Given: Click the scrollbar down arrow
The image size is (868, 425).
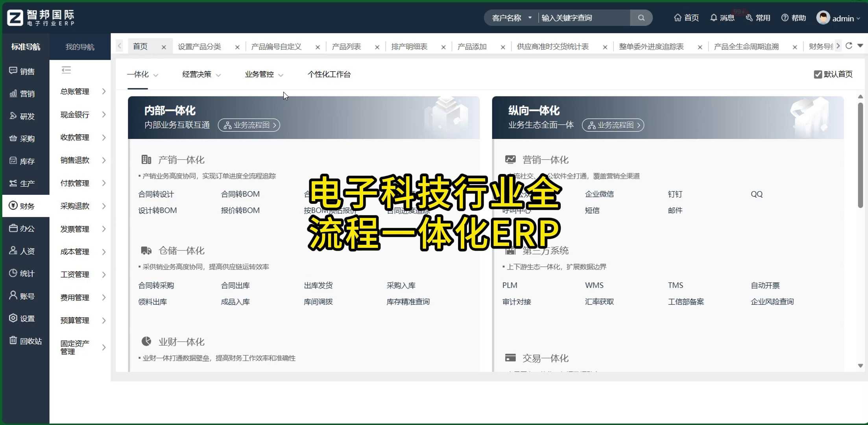Looking at the screenshot, I should point(860,366).
